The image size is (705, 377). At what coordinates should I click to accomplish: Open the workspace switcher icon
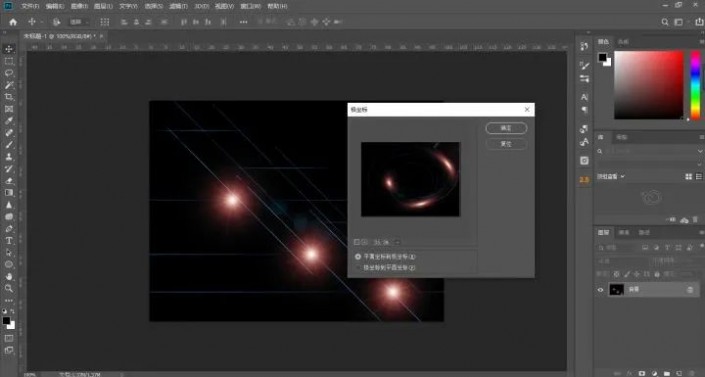[x=678, y=22]
